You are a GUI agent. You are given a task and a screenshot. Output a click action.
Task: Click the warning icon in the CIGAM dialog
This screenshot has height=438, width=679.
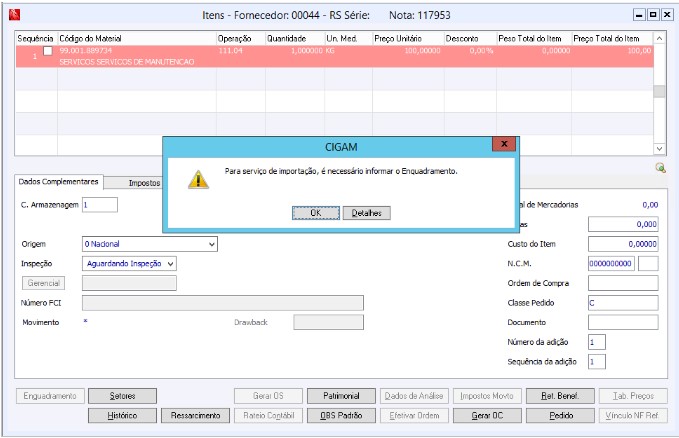[x=198, y=179]
